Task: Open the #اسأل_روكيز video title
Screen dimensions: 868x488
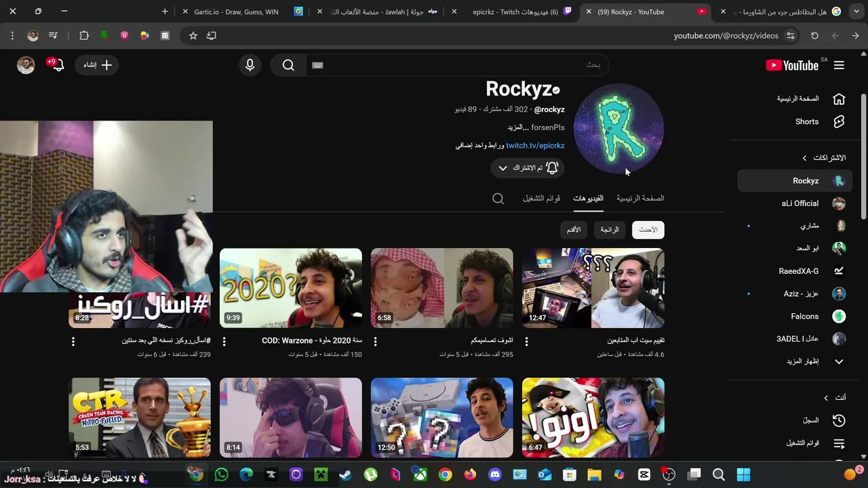Action: pos(166,340)
